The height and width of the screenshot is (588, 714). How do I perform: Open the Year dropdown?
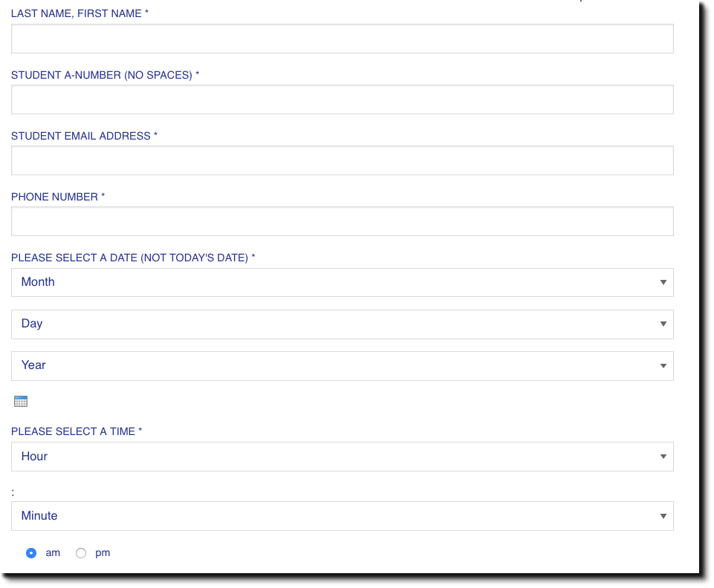click(342, 365)
